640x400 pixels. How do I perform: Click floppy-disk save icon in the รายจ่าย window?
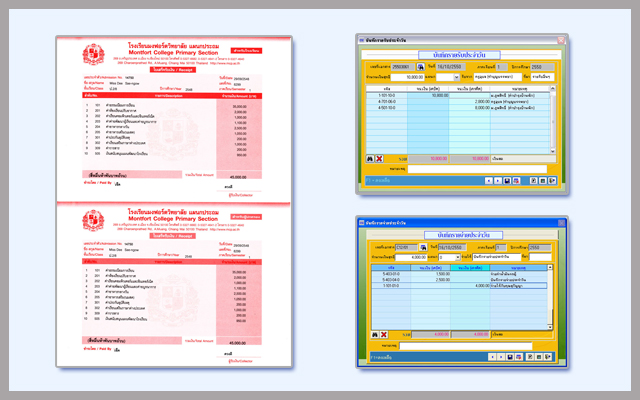click(x=510, y=357)
